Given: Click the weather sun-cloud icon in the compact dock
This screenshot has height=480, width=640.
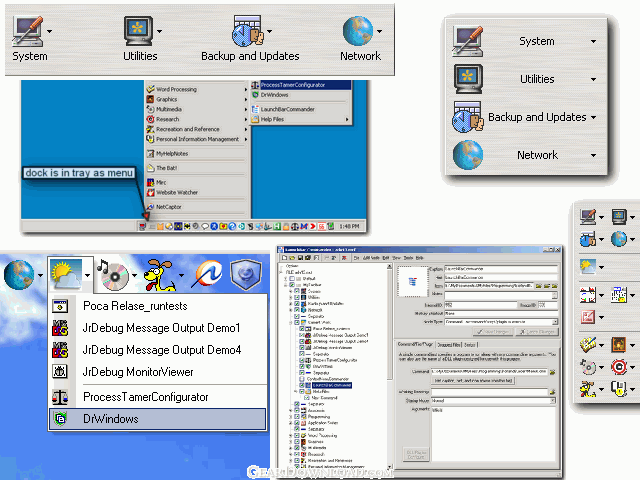Looking at the screenshot, I should pos(587,267).
